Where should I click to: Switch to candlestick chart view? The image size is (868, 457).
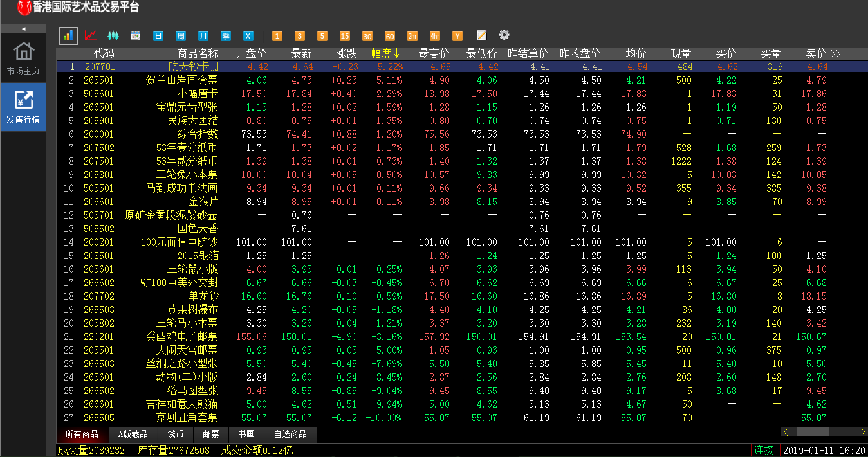(113, 36)
